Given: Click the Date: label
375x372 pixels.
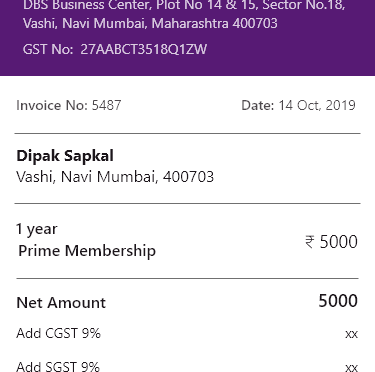Looking at the screenshot, I should (x=258, y=105).
